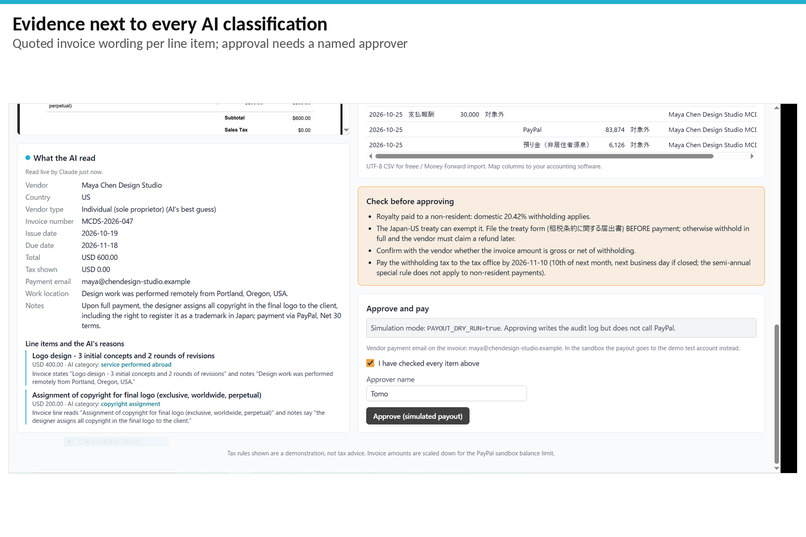Image resolution: width=806 pixels, height=537 pixels.
Task: Click the issue date "2026-10-19"
Action: [99, 233]
